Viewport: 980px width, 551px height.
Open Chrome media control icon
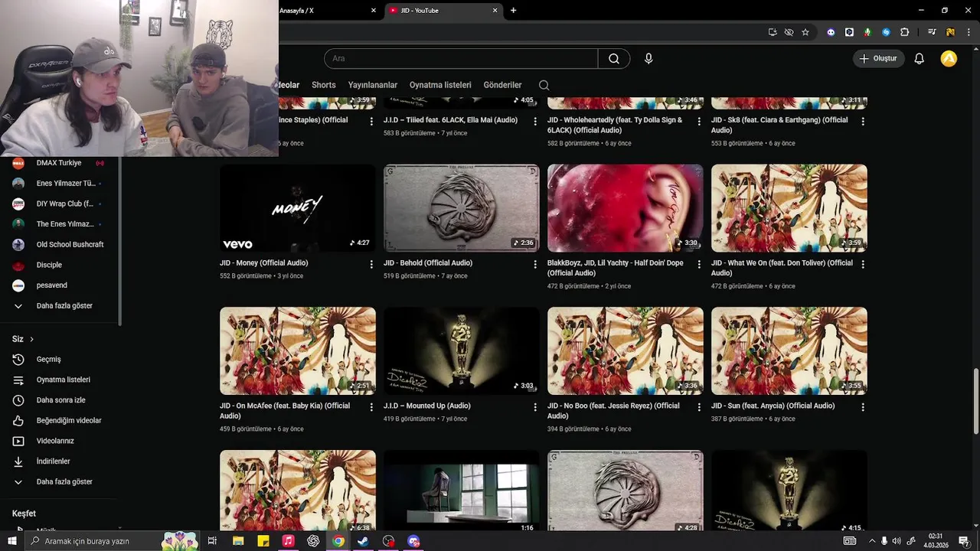(x=932, y=32)
